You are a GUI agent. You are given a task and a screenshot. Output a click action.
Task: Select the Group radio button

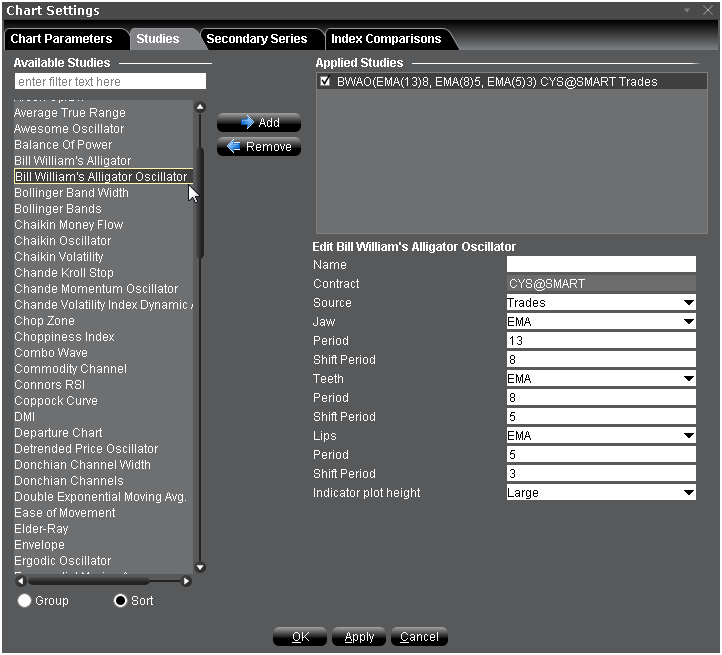[25, 601]
